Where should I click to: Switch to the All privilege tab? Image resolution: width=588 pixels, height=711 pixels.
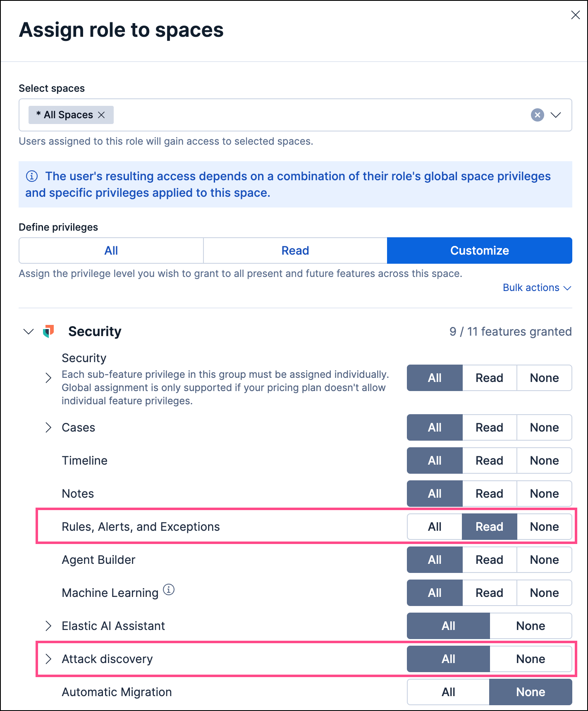pos(110,250)
